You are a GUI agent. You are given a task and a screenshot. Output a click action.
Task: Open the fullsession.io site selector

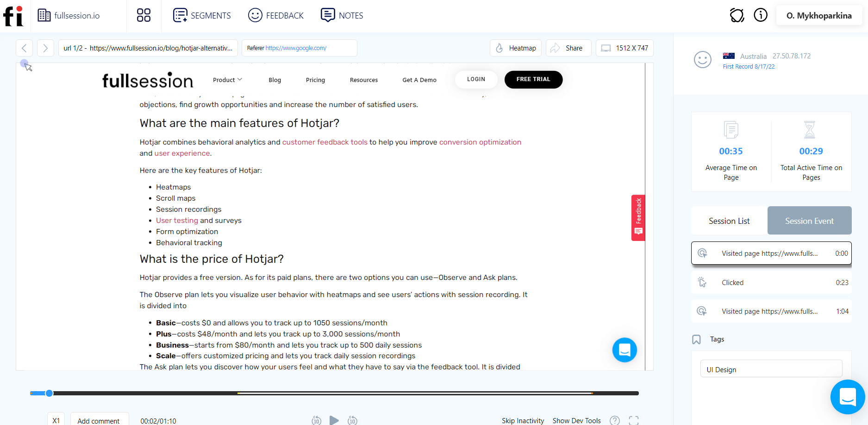(x=69, y=16)
